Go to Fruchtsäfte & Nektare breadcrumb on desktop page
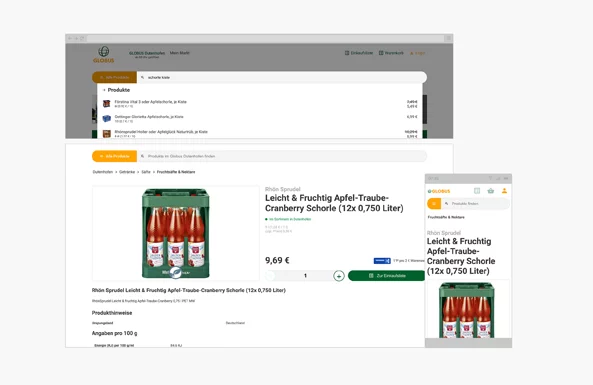 point(176,172)
